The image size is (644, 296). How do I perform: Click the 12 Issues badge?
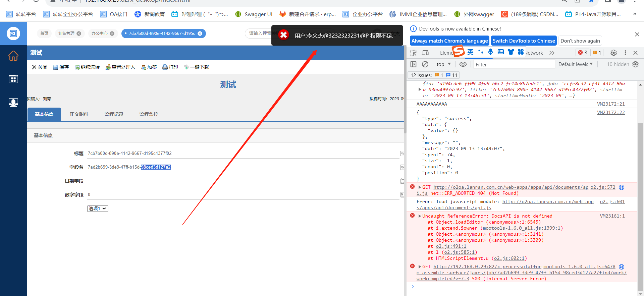coord(434,75)
